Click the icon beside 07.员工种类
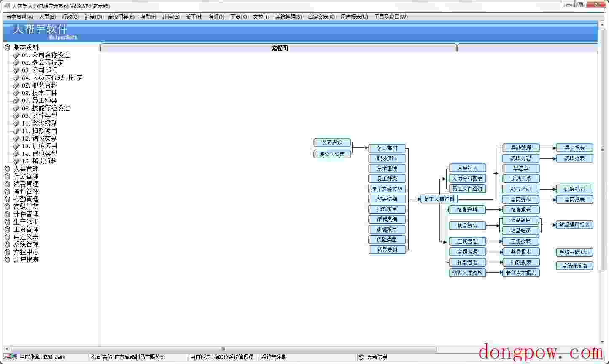 (16, 101)
